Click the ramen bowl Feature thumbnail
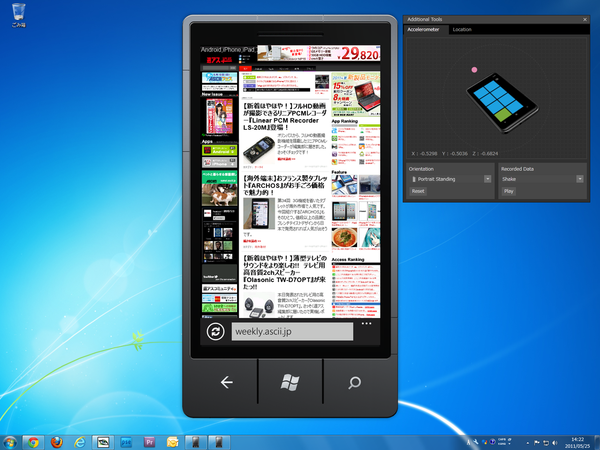This screenshot has width=600, height=450. pos(344,237)
